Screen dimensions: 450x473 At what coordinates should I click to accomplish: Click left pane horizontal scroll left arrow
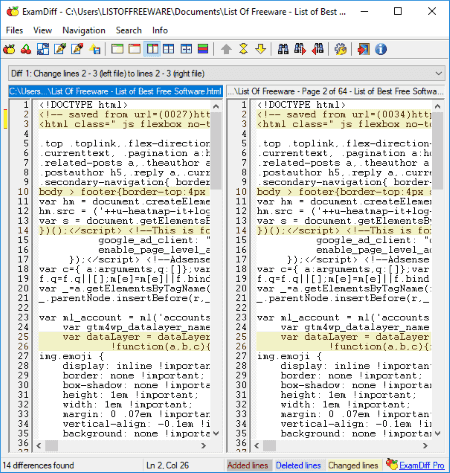(x=39, y=445)
